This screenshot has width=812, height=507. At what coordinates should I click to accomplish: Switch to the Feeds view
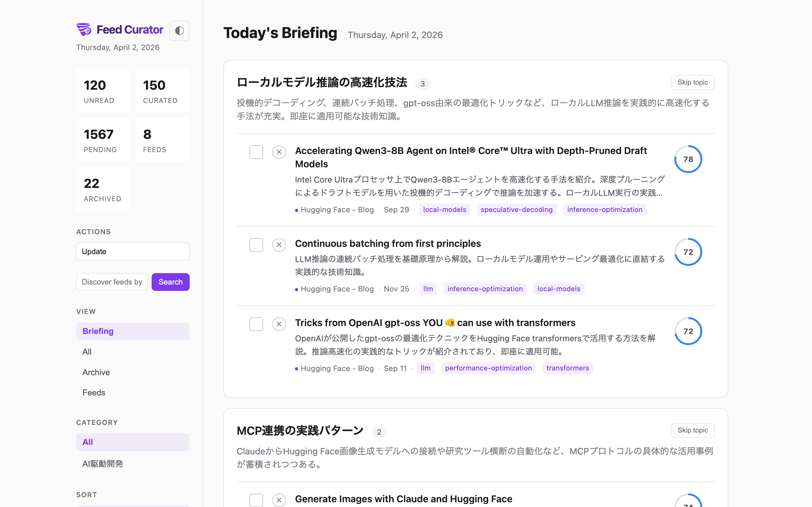click(94, 393)
